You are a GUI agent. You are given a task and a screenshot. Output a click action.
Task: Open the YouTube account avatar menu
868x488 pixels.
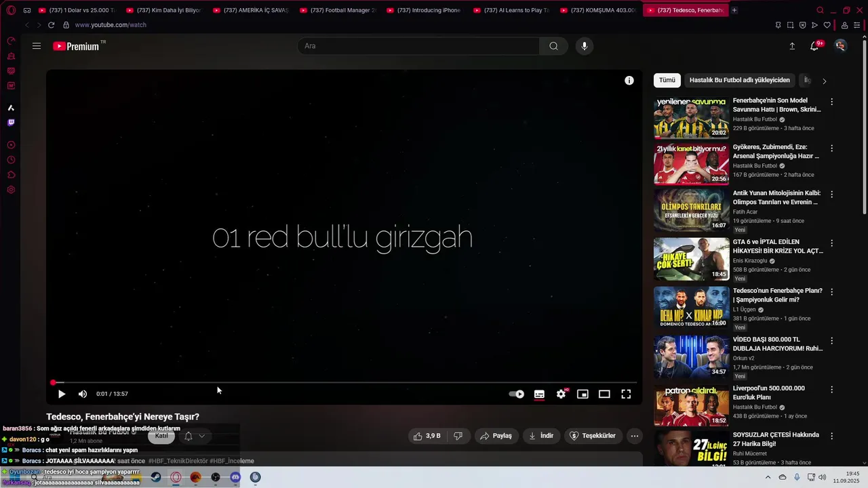click(840, 46)
